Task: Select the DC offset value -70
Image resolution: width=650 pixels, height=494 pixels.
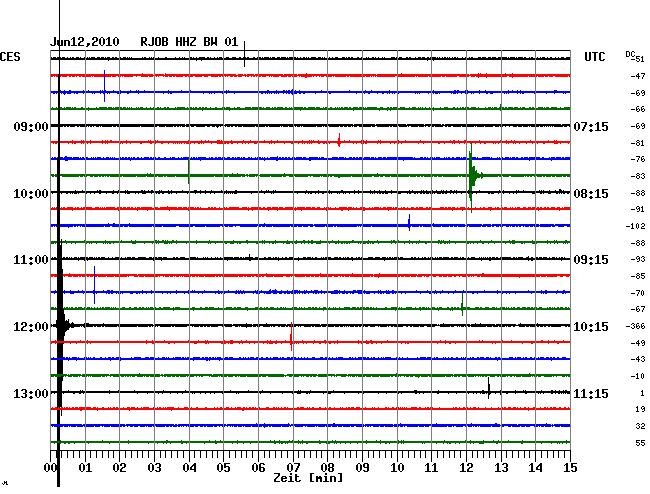Action: 638,293
